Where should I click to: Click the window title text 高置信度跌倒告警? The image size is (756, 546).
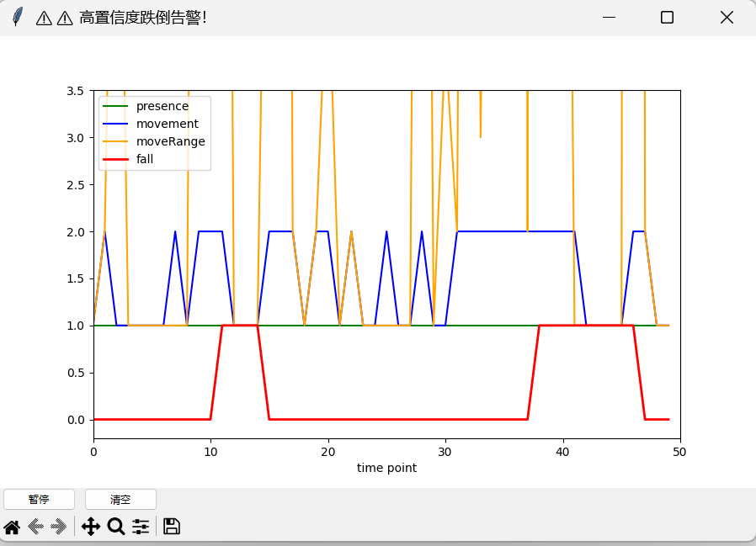pyautogui.click(x=142, y=18)
